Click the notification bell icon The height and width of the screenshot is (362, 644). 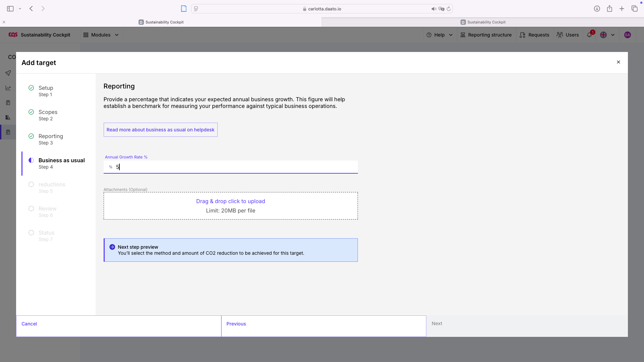(x=589, y=35)
